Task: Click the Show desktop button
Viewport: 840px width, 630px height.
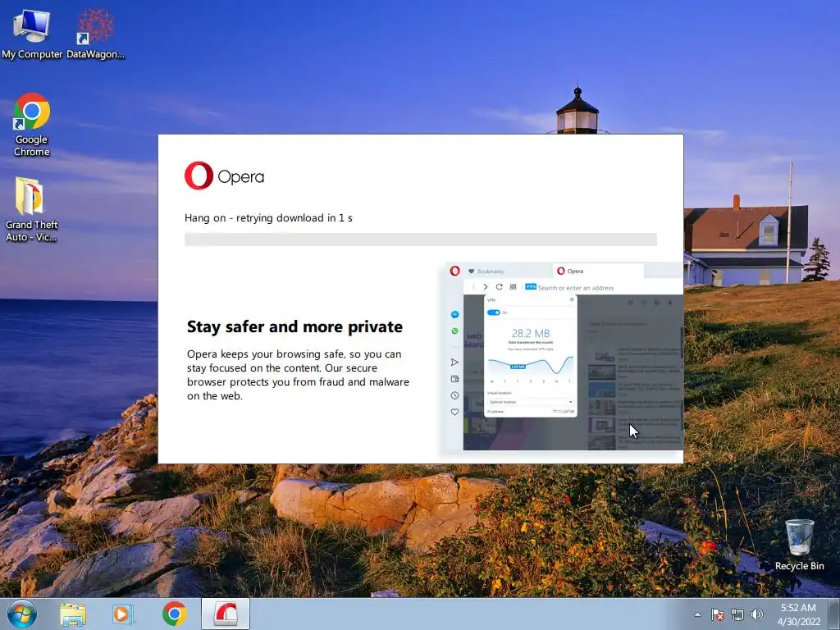Action: pyautogui.click(x=834, y=614)
